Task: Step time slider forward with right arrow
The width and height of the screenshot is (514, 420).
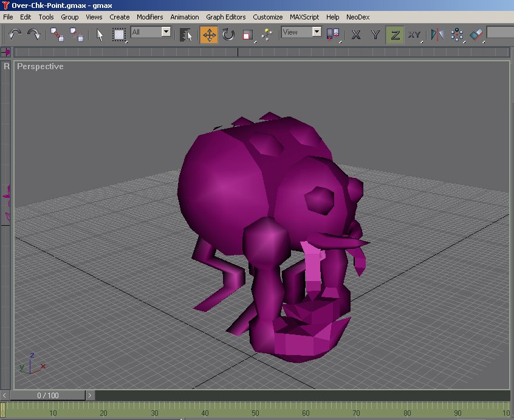Action: (x=90, y=395)
